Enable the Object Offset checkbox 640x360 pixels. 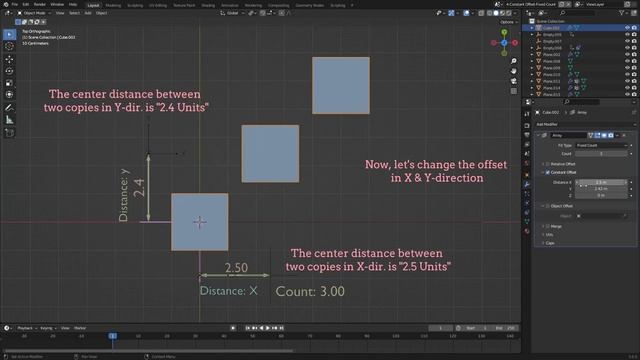[x=548, y=206]
